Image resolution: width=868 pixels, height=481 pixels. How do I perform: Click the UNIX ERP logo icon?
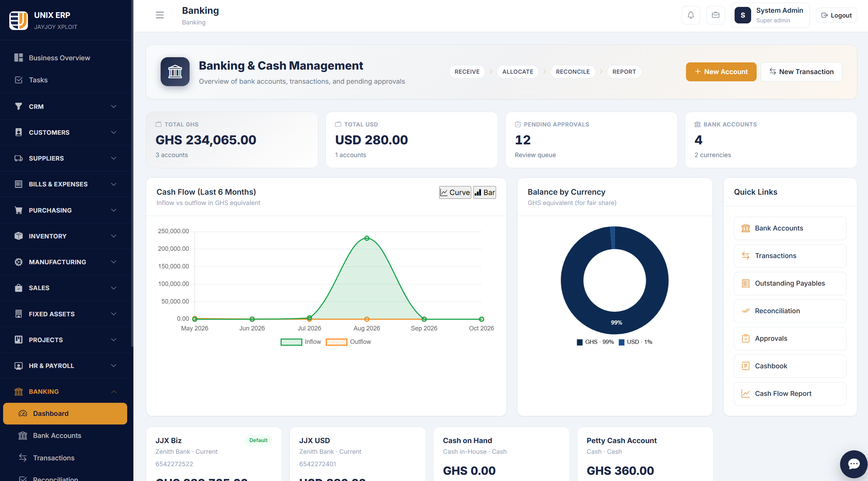[19, 21]
